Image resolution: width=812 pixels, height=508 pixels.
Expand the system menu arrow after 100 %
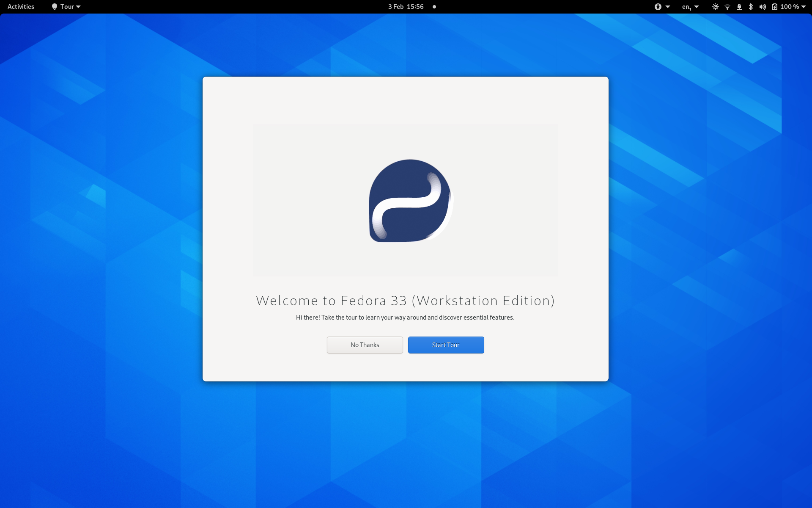[804, 7]
